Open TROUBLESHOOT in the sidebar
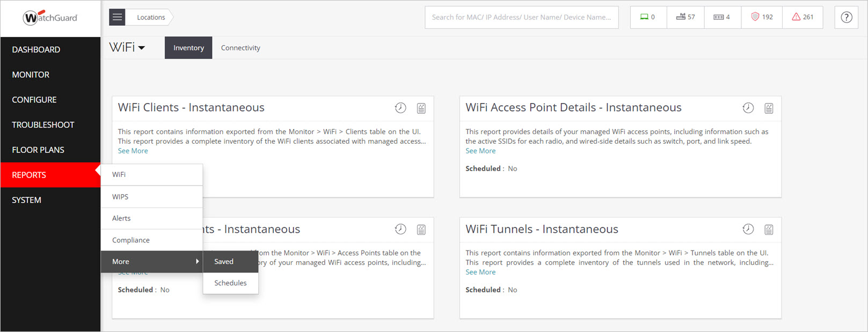Image resolution: width=868 pixels, height=332 pixels. [x=43, y=125]
